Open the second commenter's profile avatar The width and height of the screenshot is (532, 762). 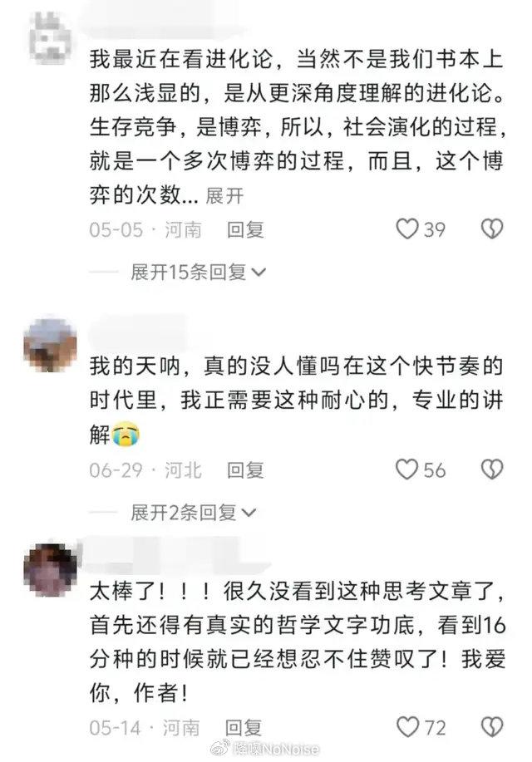50,345
